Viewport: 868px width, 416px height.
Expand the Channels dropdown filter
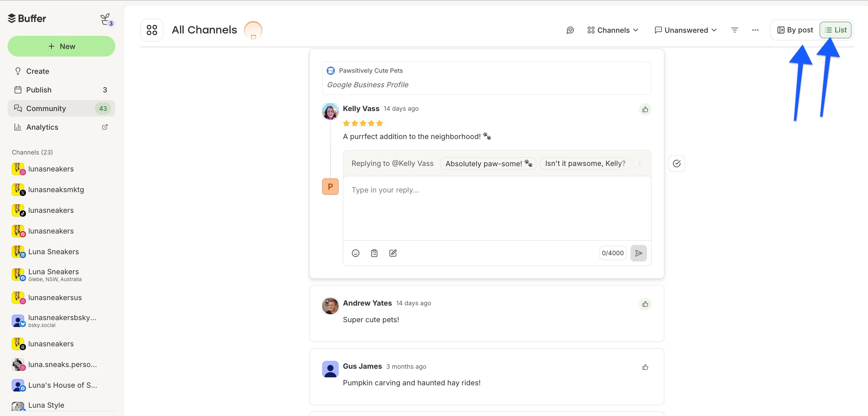613,30
